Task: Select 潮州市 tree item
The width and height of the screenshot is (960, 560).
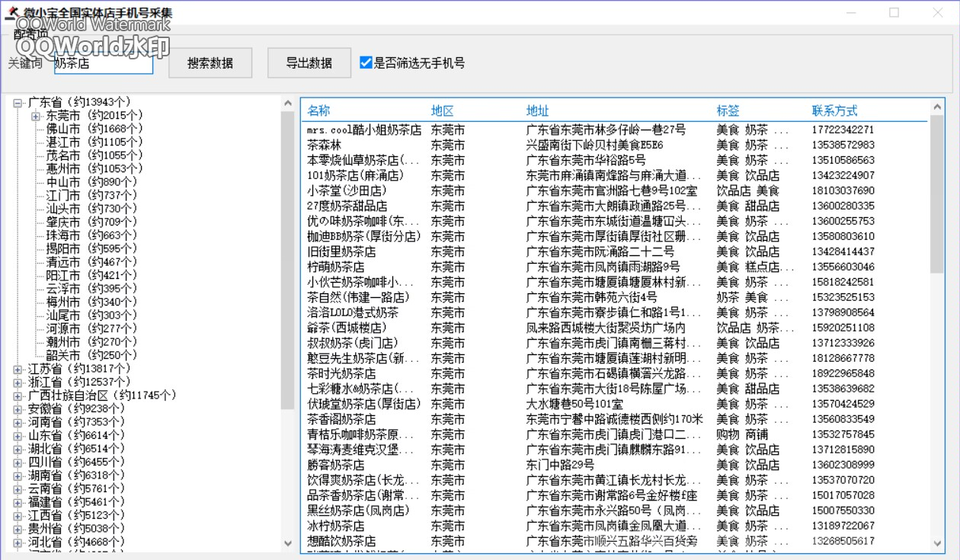Action: (91, 342)
